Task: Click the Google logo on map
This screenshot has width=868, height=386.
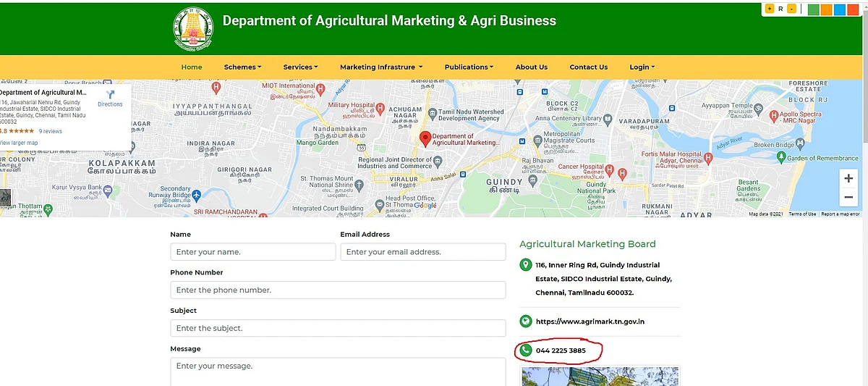Action: coord(425,206)
